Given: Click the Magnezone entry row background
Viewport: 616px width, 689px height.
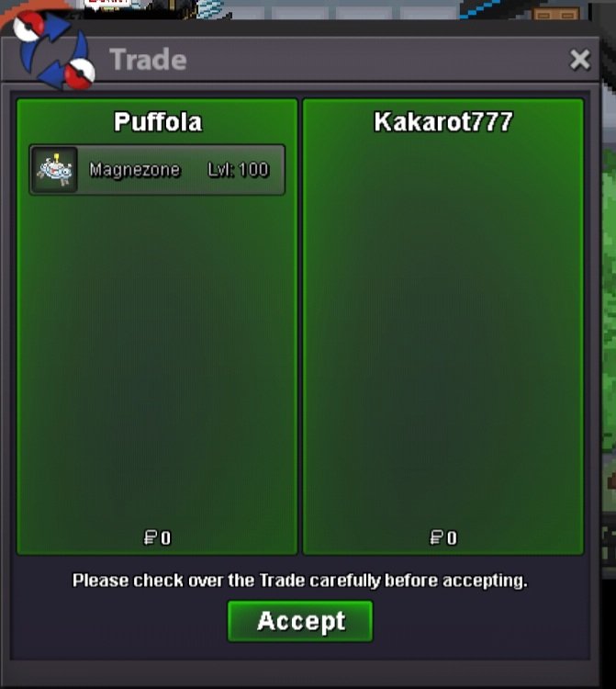Looking at the screenshot, I should [157, 170].
